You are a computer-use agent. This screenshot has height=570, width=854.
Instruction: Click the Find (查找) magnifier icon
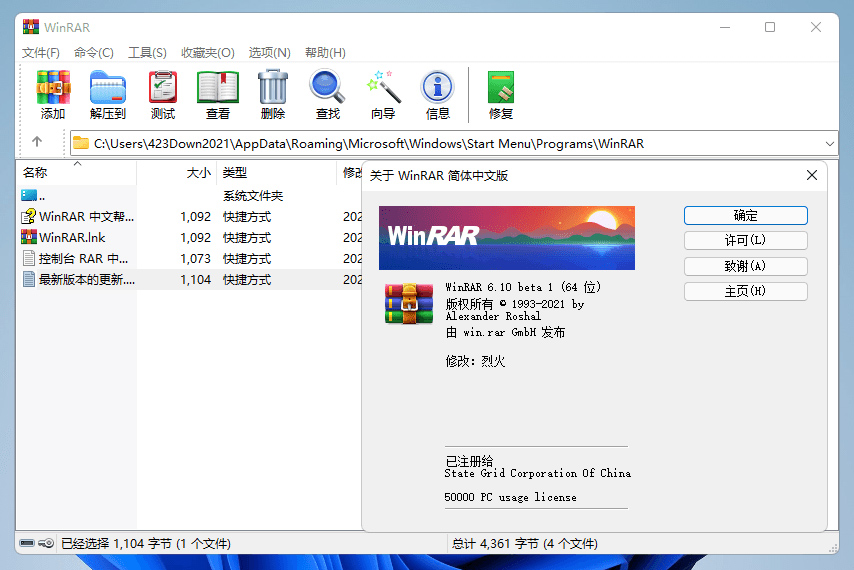(327, 89)
